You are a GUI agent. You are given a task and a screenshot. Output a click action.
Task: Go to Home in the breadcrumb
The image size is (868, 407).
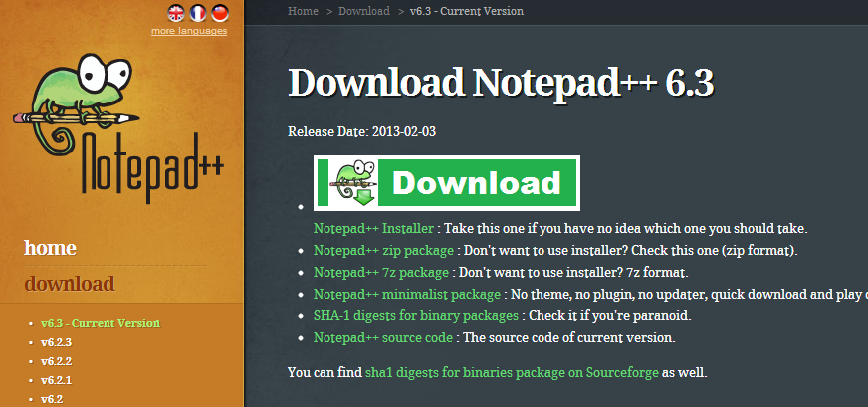coord(303,11)
